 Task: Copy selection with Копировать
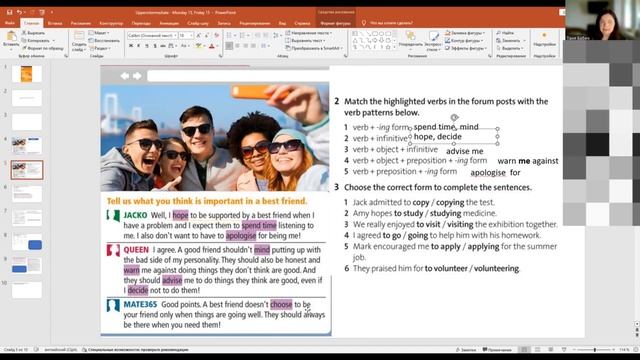click(36, 40)
